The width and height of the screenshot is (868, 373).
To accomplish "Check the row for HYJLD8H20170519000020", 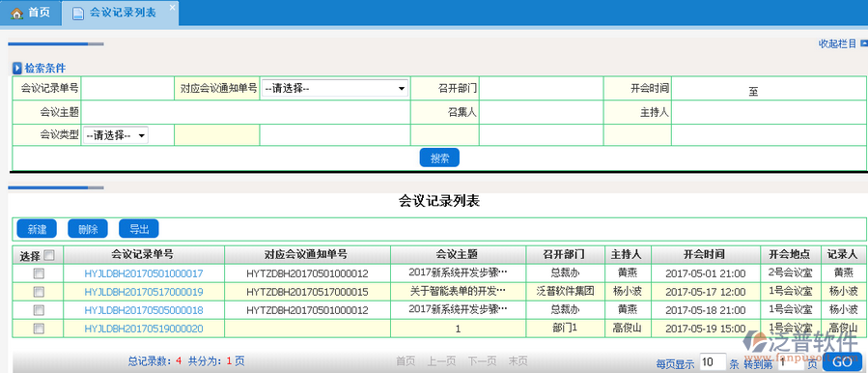I will [39, 329].
